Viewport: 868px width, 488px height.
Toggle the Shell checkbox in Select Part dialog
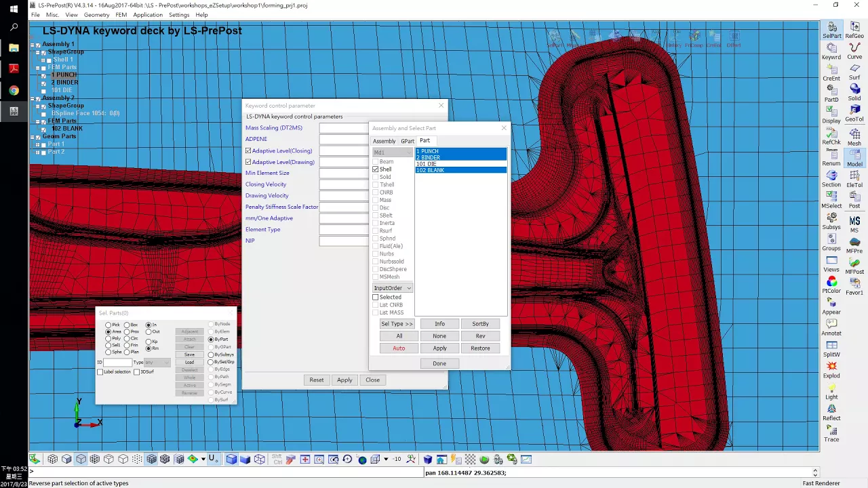pyautogui.click(x=376, y=169)
